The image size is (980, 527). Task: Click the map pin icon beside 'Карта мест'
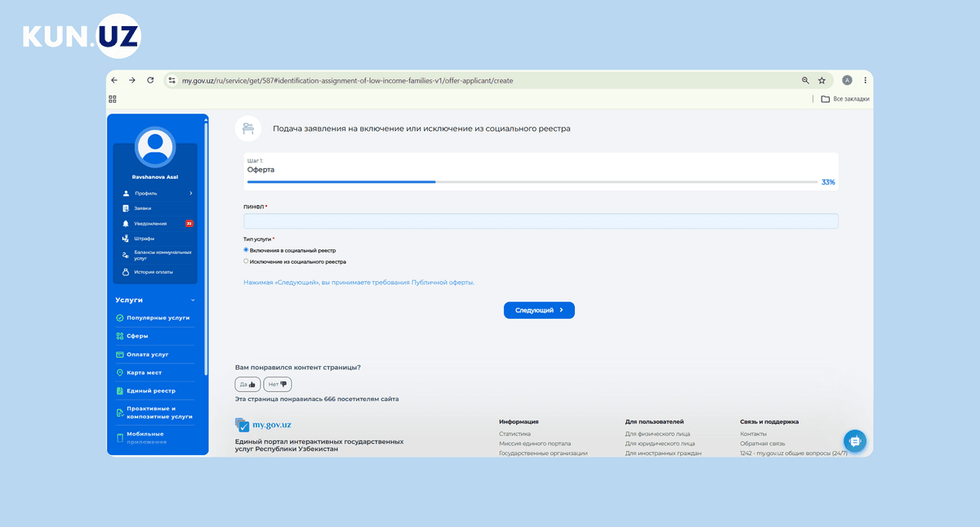(x=120, y=373)
